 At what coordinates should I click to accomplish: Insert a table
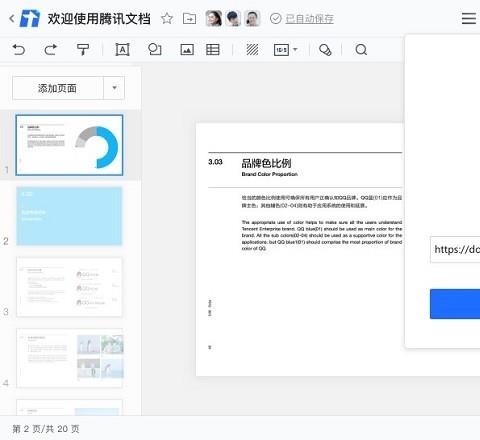point(213,50)
